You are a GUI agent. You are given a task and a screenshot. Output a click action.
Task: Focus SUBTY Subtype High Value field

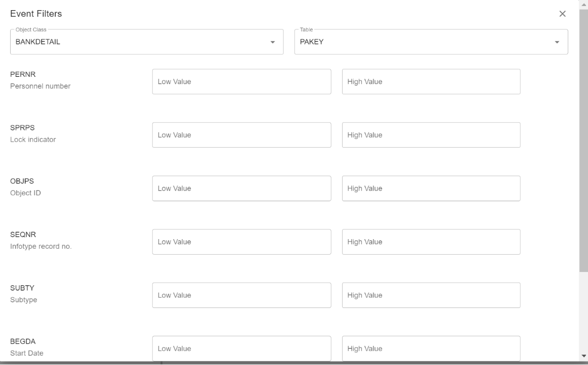click(x=431, y=295)
